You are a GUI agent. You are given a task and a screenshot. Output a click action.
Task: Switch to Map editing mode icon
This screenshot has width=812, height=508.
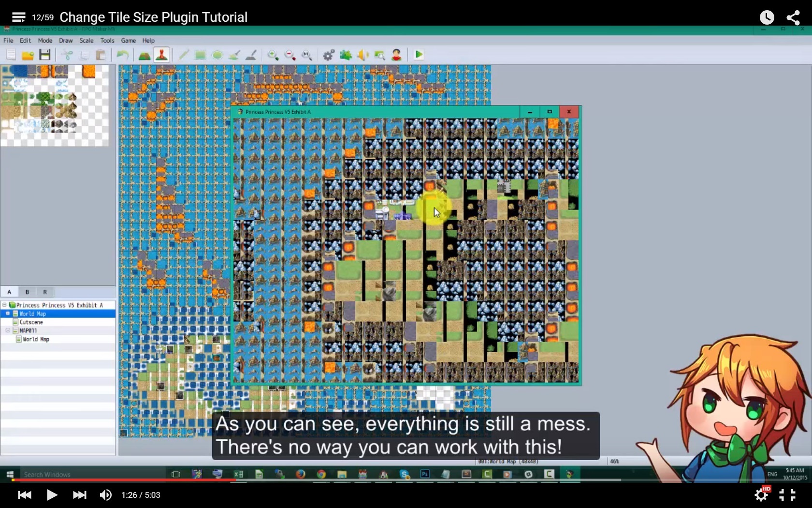point(145,55)
